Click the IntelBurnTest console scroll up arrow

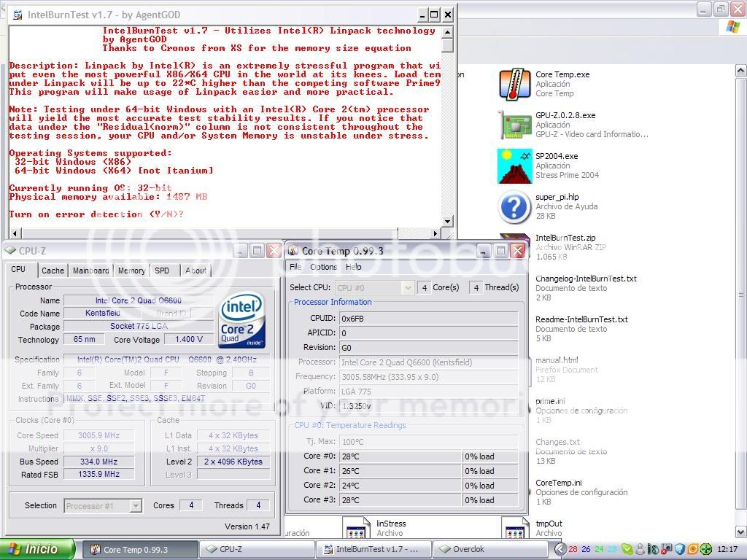tap(447, 32)
